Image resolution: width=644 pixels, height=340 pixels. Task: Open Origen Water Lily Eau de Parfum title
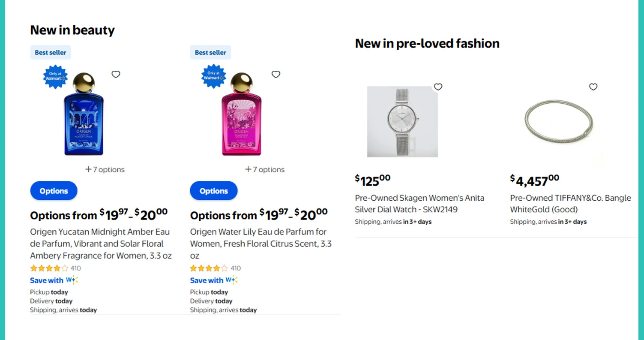click(x=261, y=244)
